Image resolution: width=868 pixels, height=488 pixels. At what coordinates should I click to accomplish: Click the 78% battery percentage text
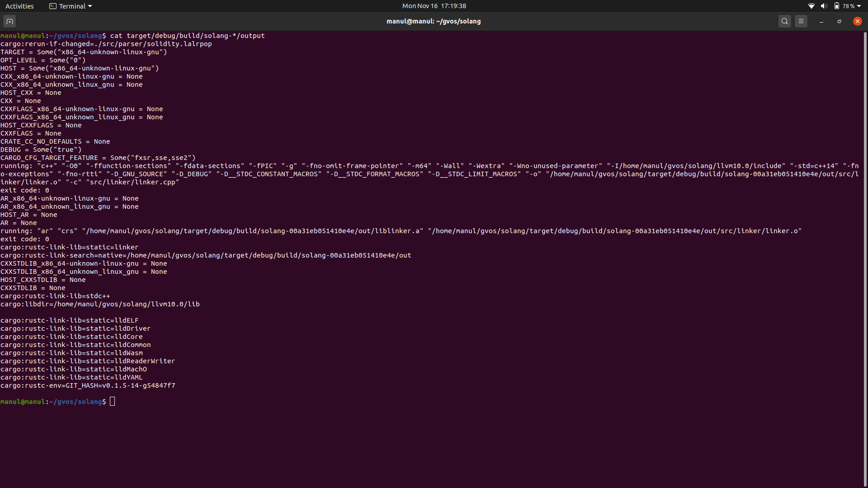pyautogui.click(x=849, y=6)
